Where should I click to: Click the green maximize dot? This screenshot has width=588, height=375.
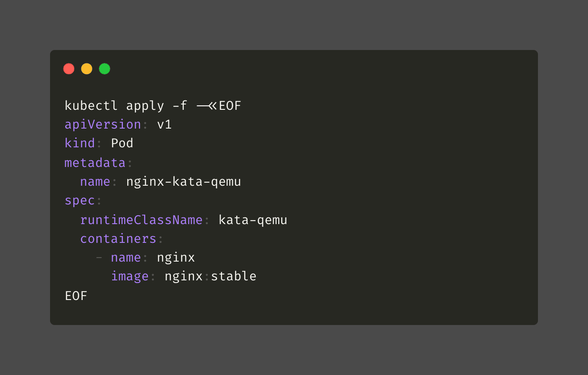pyautogui.click(x=105, y=69)
